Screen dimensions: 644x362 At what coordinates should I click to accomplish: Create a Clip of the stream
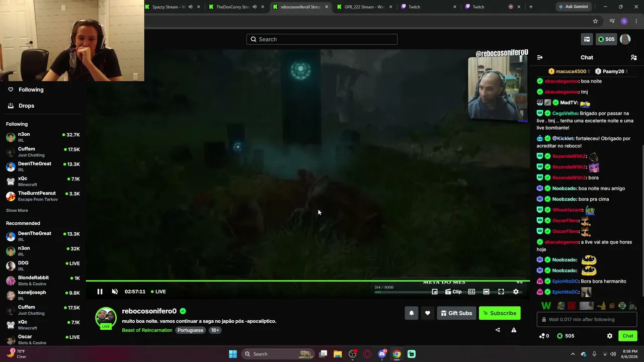click(x=453, y=292)
